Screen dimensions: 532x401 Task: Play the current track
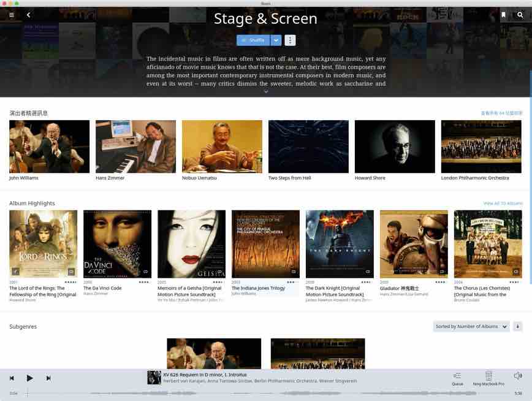pos(30,378)
